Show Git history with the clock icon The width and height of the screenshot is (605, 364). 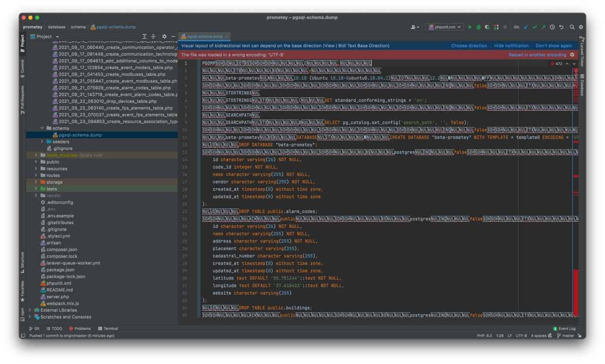552,27
